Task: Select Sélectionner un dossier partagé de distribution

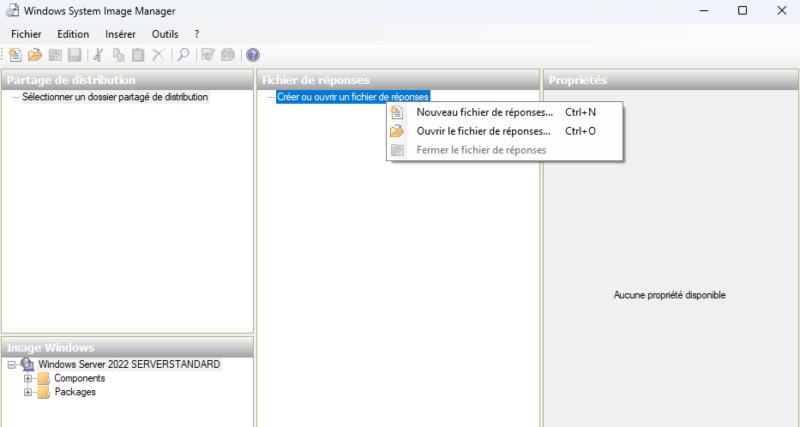Action: click(x=115, y=97)
